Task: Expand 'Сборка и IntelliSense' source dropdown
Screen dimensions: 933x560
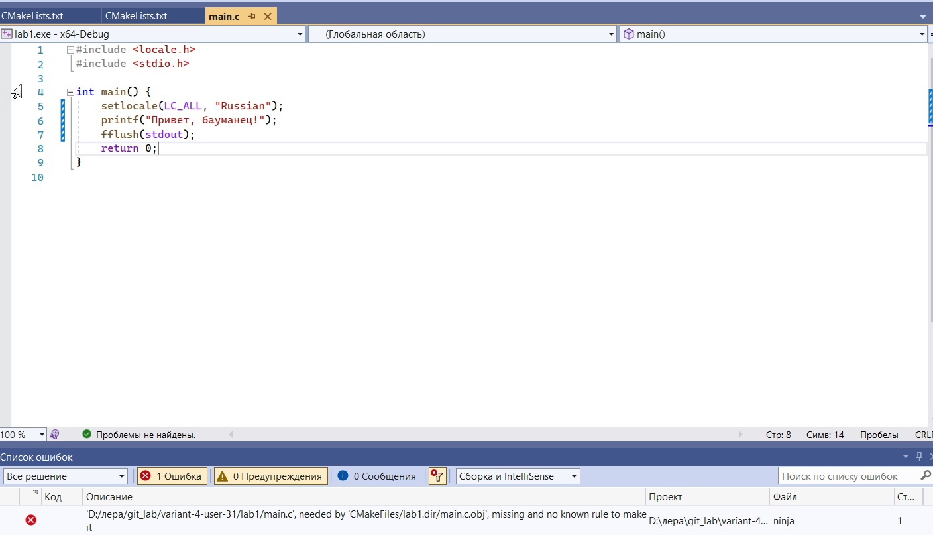Action: tap(518, 476)
